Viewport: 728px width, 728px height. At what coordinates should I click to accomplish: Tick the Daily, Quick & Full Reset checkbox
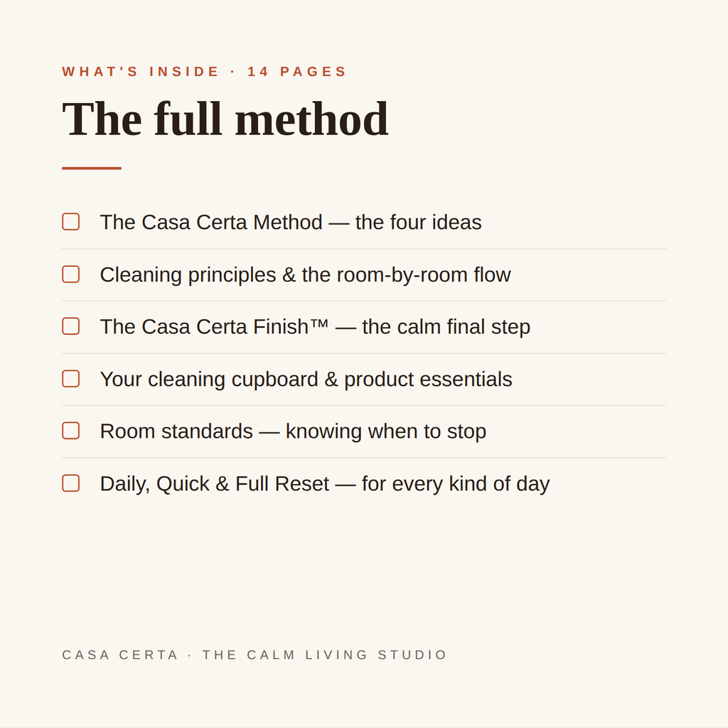tap(70, 483)
